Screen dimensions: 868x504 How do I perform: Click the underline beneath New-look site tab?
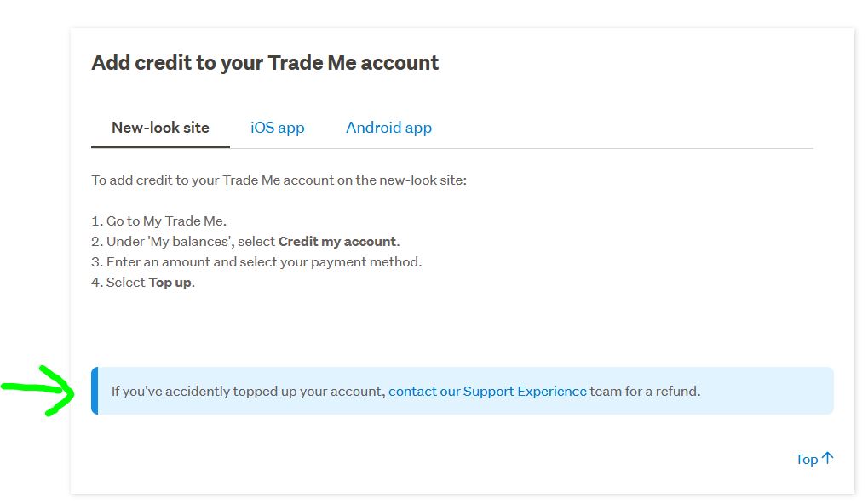click(x=160, y=146)
